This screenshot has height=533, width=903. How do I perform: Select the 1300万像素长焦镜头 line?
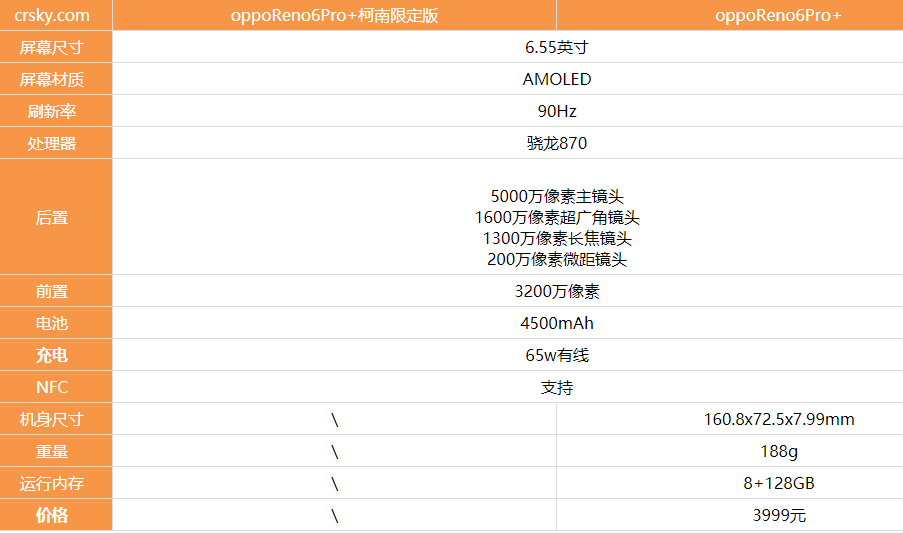pos(557,238)
